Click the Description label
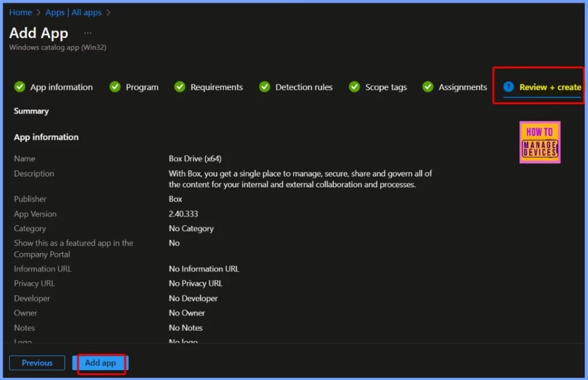This screenshot has width=588, height=380. (34, 174)
